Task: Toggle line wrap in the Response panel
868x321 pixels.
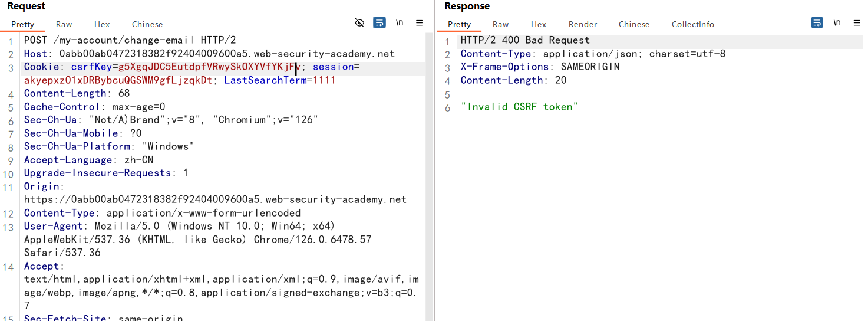Action: [x=817, y=23]
